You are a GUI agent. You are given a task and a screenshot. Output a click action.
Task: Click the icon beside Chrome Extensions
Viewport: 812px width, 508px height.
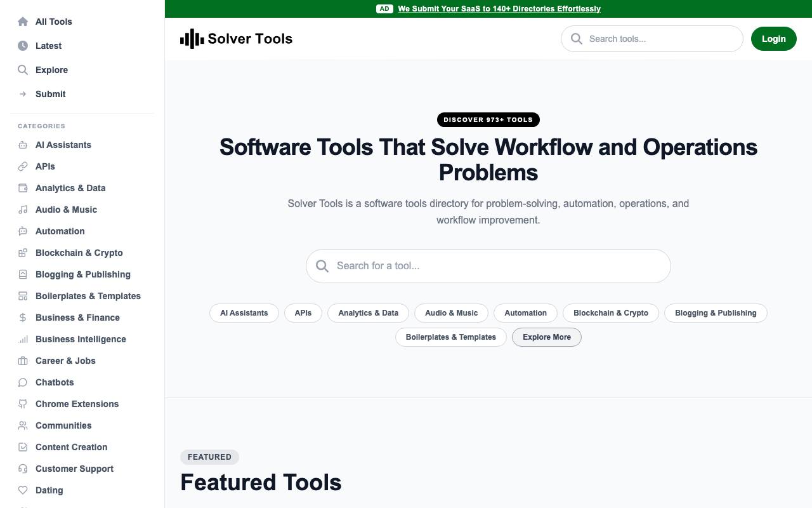coord(23,404)
